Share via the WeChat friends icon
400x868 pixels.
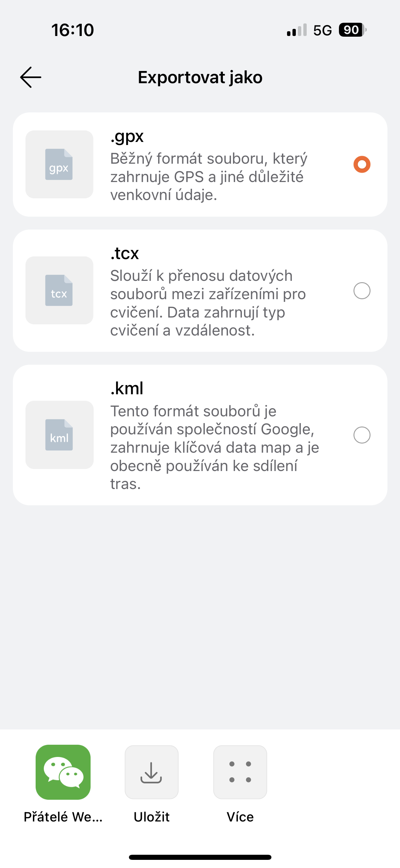[63, 772]
